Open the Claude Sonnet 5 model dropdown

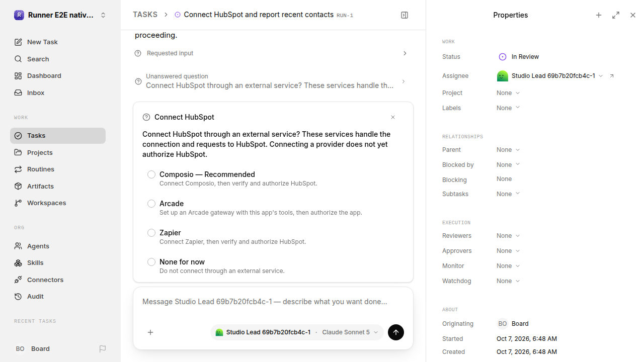pos(350,332)
